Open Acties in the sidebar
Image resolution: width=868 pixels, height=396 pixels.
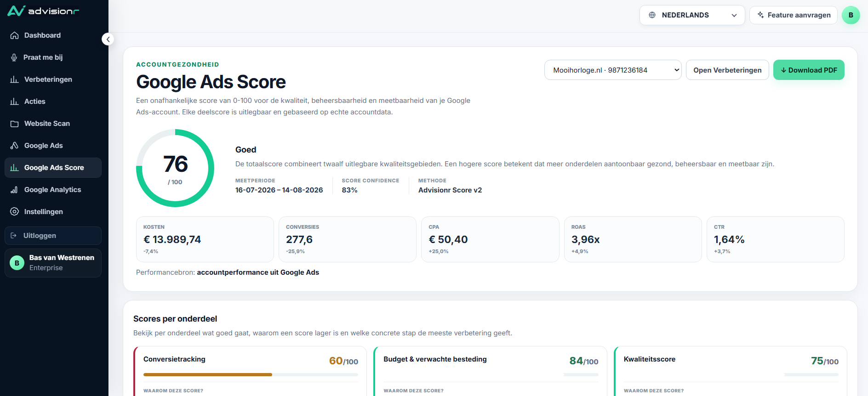point(53,102)
